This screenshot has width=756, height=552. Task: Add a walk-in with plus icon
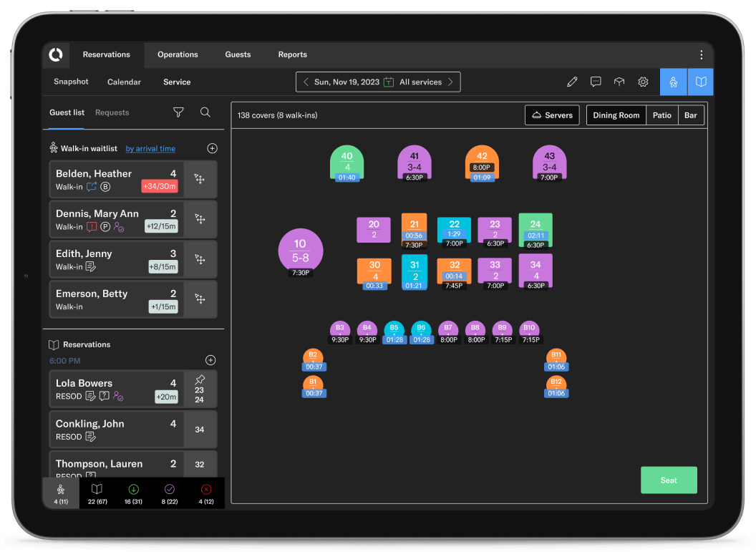[x=212, y=148]
